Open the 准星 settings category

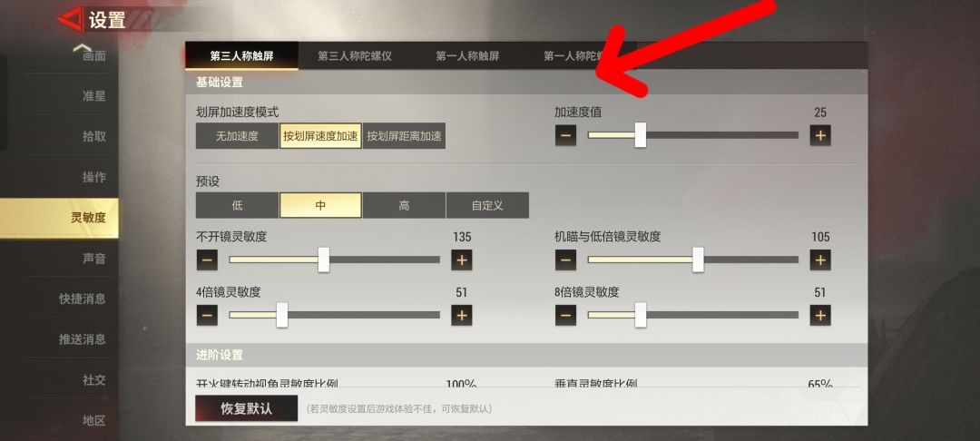pos(93,96)
